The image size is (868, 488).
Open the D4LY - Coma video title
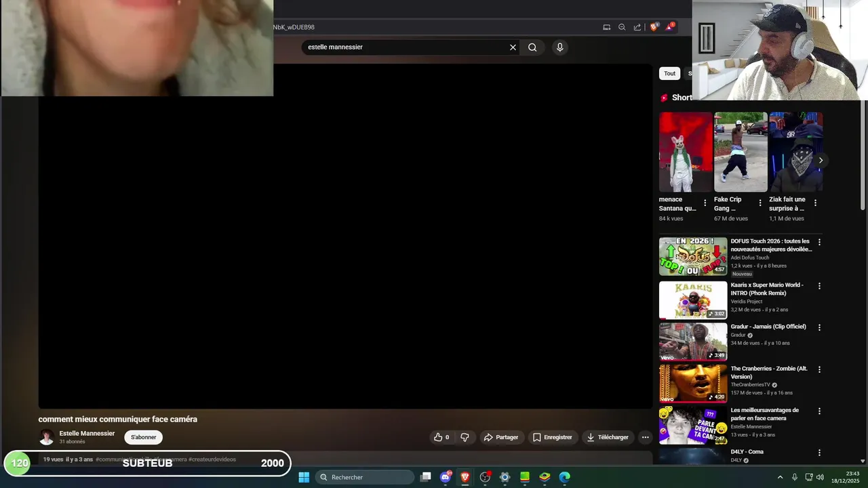point(747,452)
